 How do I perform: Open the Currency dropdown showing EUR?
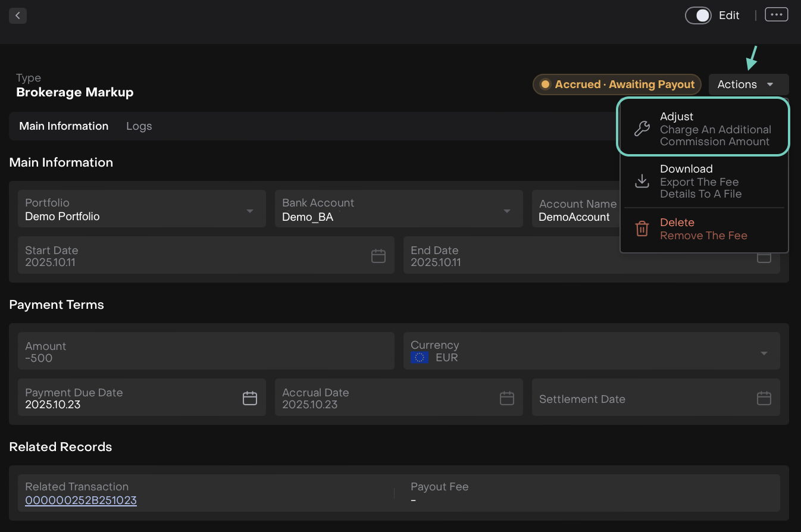764,353
